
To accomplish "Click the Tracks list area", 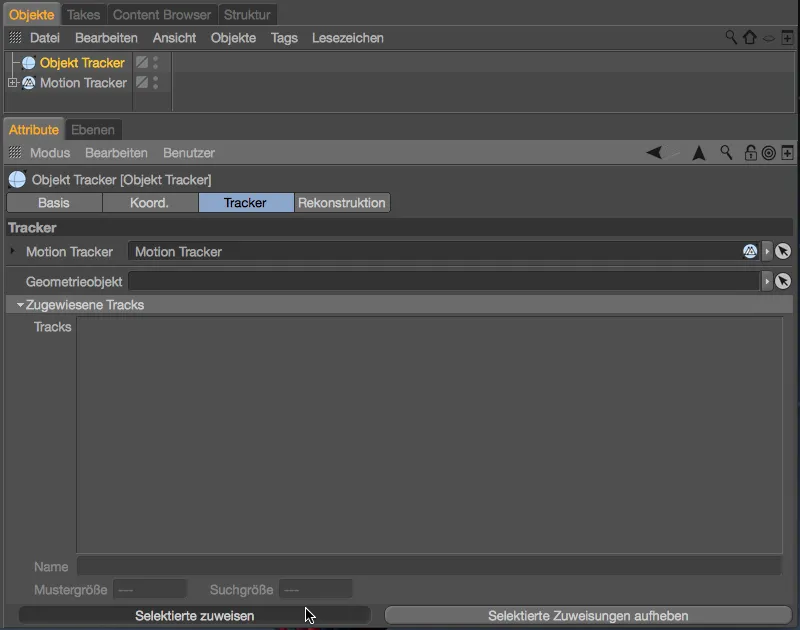I will pos(429,435).
